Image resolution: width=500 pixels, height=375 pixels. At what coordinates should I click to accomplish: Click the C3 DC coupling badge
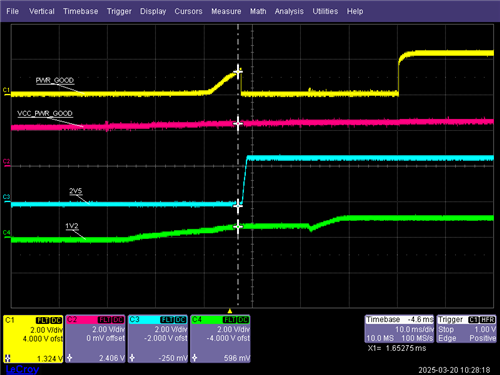pyautogui.click(x=181, y=320)
